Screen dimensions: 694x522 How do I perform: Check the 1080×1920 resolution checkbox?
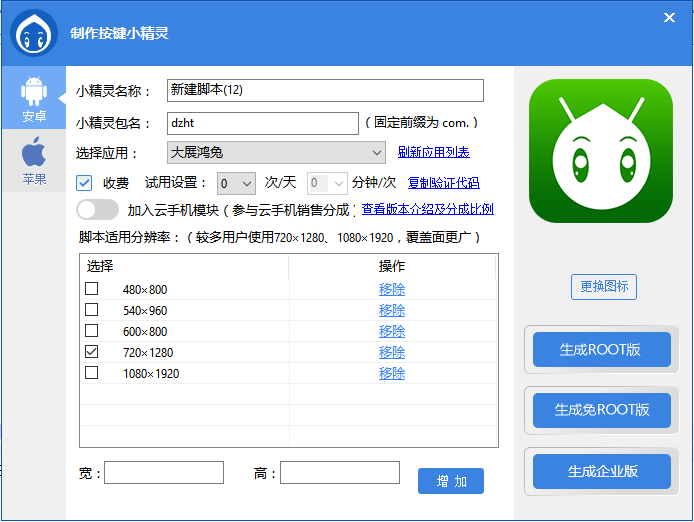92,373
